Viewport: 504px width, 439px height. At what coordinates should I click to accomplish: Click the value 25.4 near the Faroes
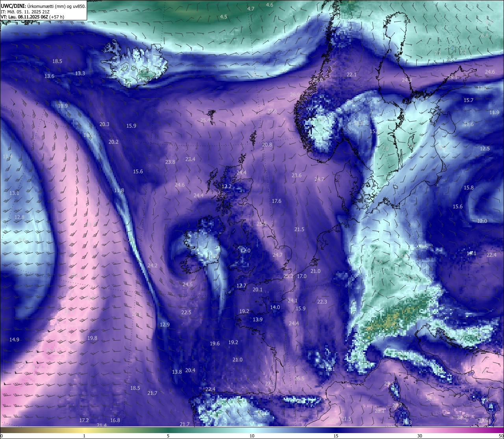[x=205, y=120]
